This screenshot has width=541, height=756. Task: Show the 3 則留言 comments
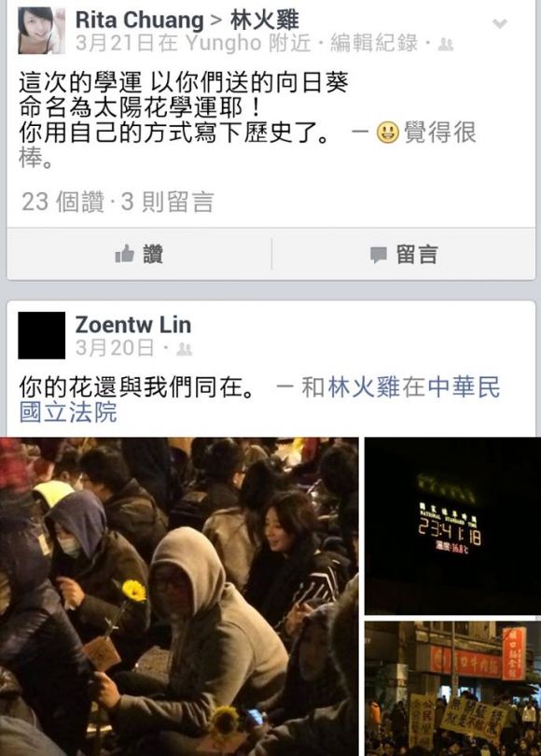(167, 202)
